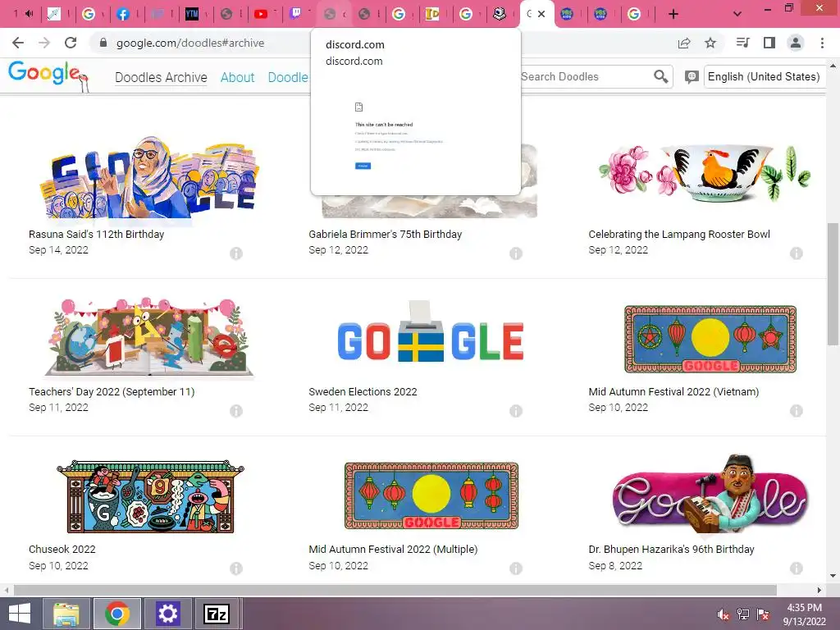This screenshot has width=840, height=630.
Task: Click the Chuseok 2022 title
Action: click(62, 549)
